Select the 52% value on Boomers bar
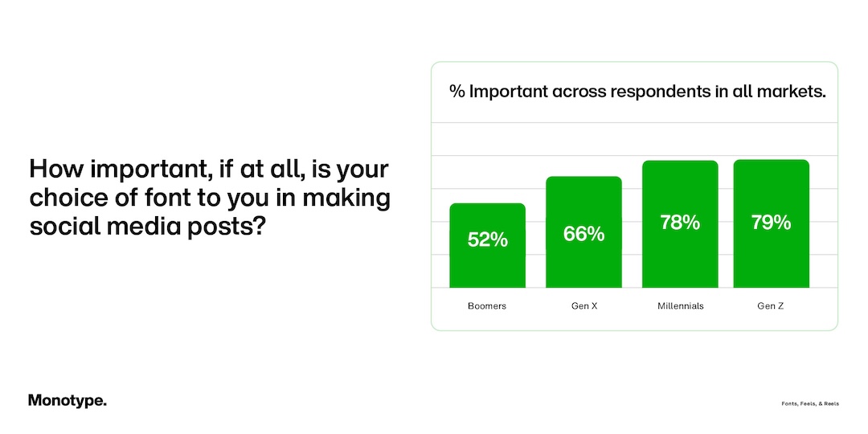This screenshot has width=868, height=434. point(487,240)
